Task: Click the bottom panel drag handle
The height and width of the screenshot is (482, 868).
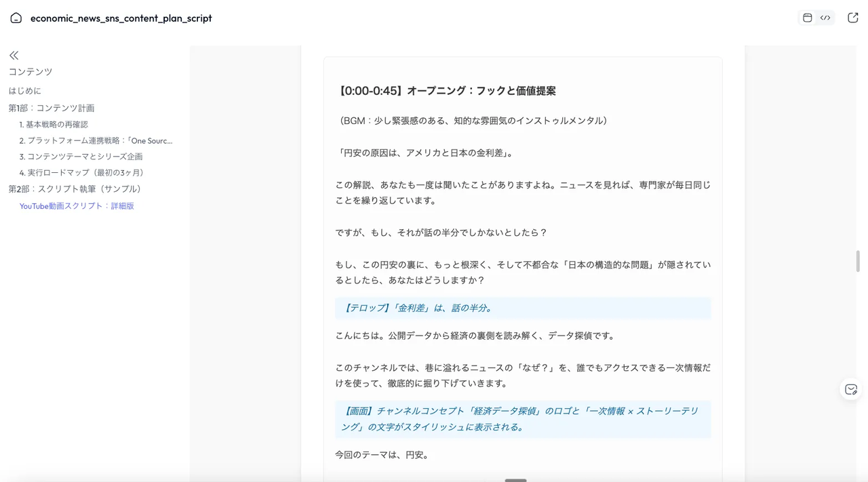Action: [515, 480]
